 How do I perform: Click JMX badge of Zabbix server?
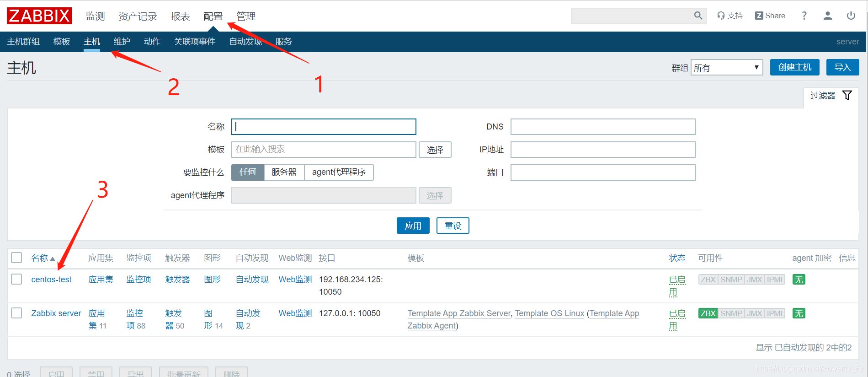[x=755, y=313]
